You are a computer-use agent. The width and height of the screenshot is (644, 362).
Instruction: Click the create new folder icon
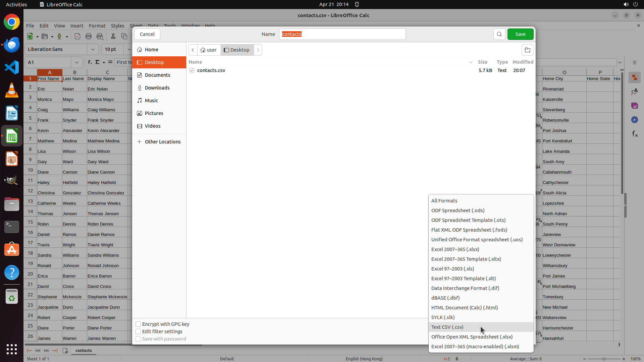coord(527,50)
